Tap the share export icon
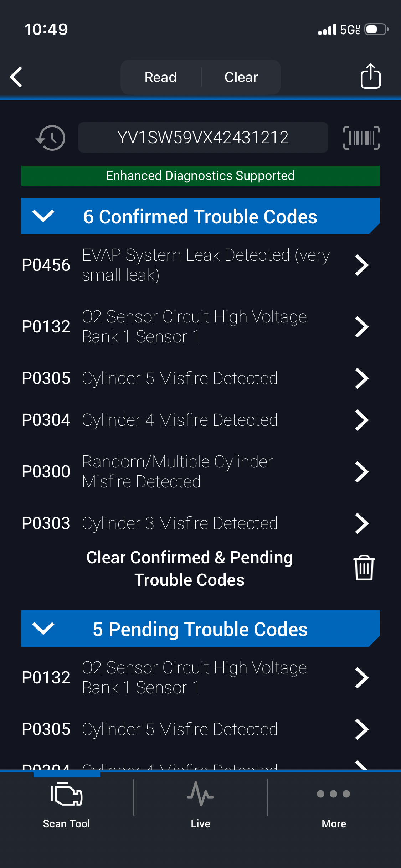The image size is (401, 868). pyautogui.click(x=370, y=76)
